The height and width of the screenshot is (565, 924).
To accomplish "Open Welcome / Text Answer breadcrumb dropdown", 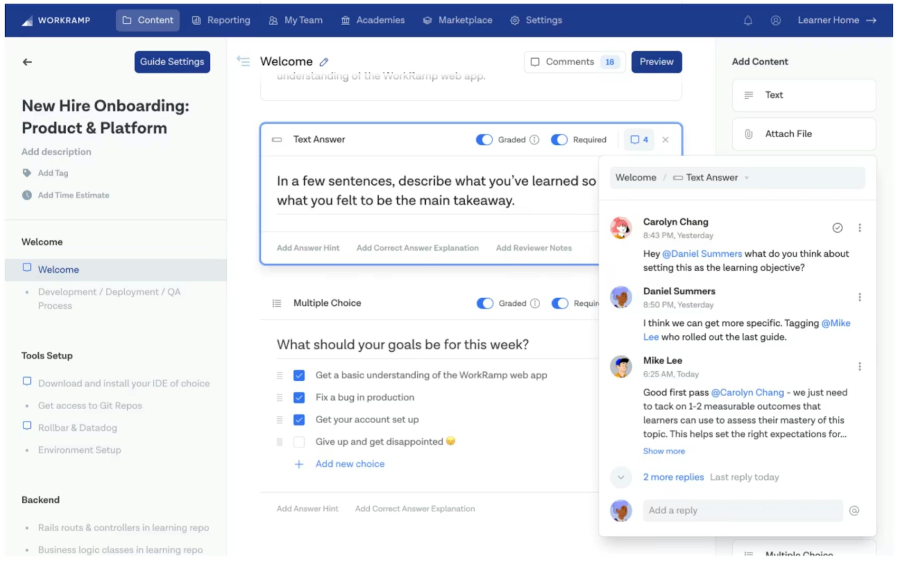I will click(747, 178).
